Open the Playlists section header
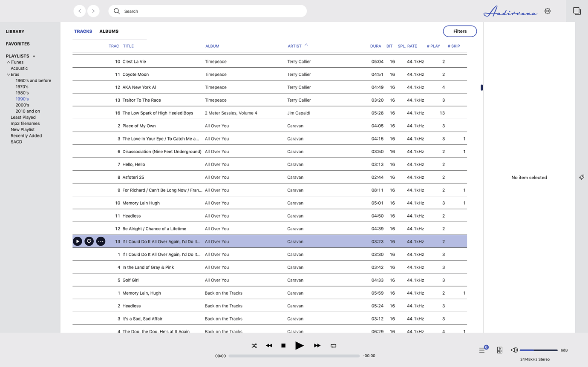The height and width of the screenshot is (367, 588). click(17, 56)
